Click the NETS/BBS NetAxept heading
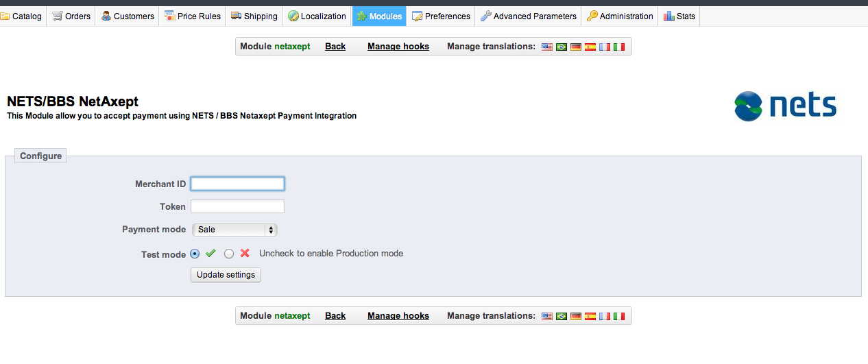Viewport: 868px width, 364px height. [x=73, y=101]
